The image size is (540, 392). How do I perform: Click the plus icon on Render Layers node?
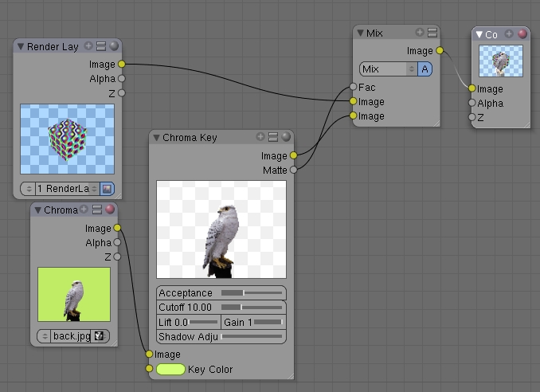88,46
